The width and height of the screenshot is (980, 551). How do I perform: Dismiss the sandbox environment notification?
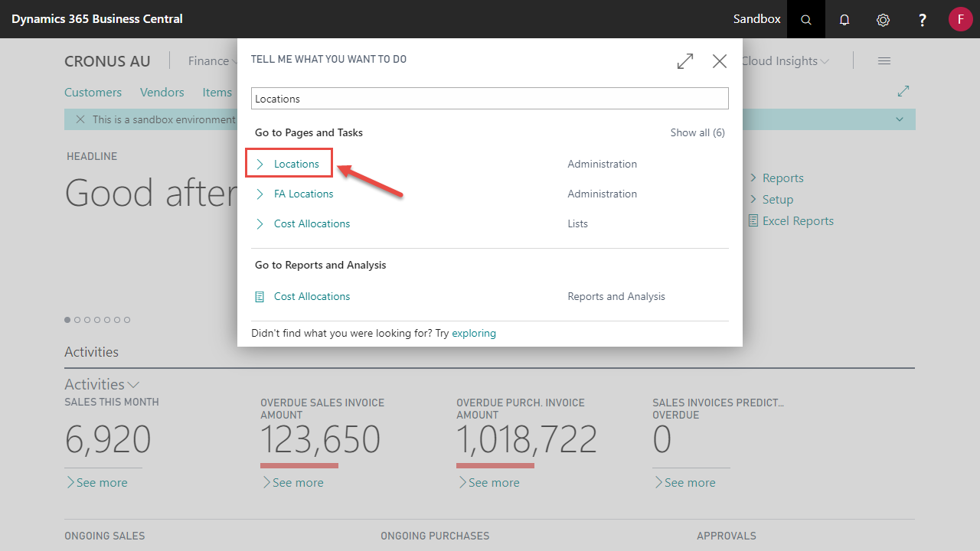[80, 119]
